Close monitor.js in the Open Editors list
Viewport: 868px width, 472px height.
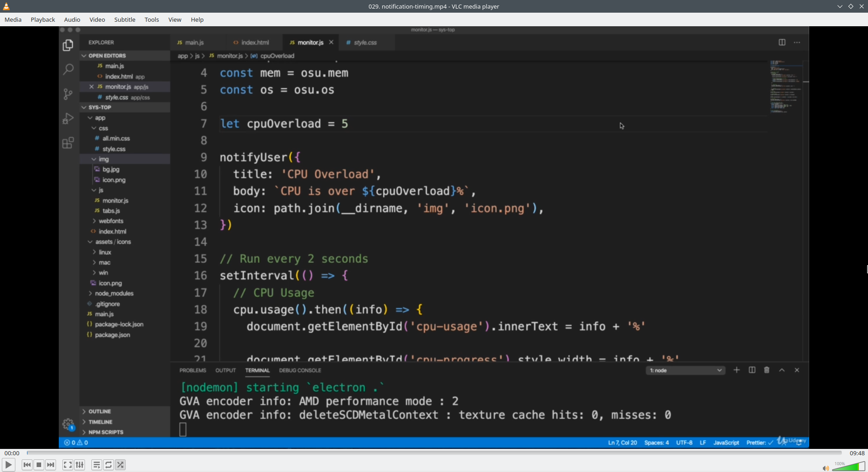pyautogui.click(x=91, y=87)
